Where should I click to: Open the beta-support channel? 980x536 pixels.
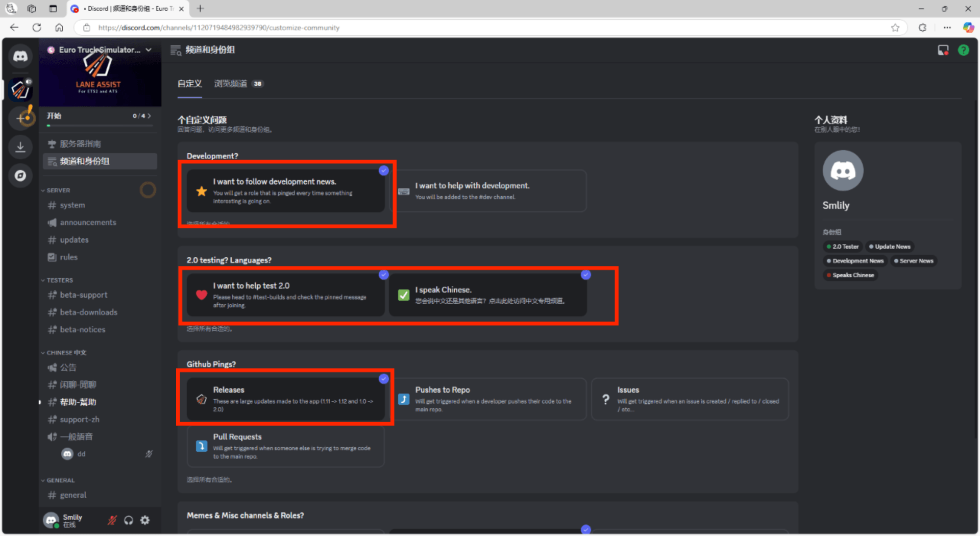100,295
